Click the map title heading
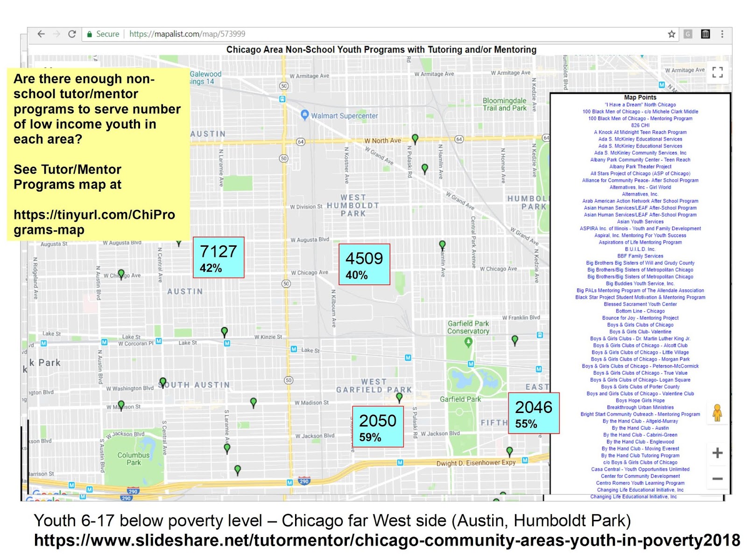The image size is (747, 560). tap(381, 49)
